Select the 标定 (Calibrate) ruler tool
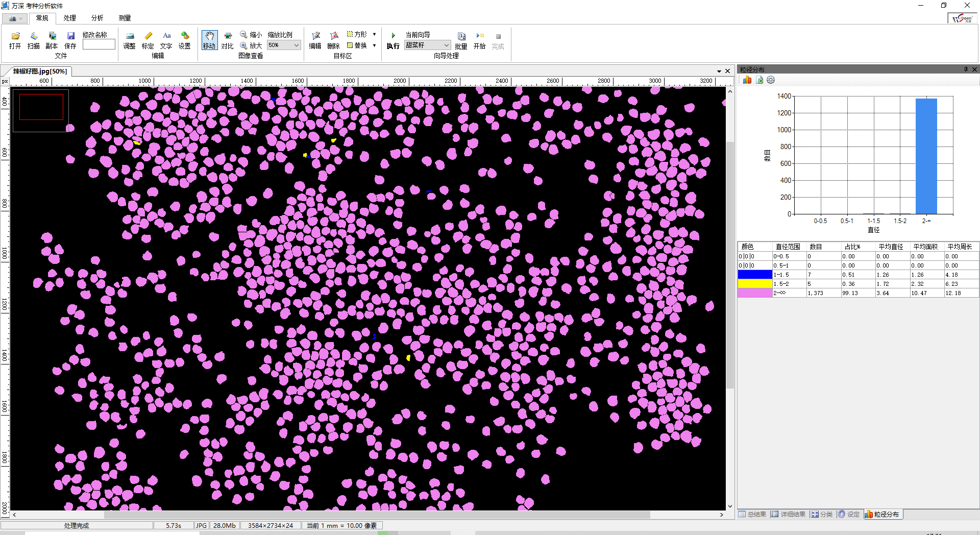Image resolution: width=980 pixels, height=535 pixels. tap(148, 36)
